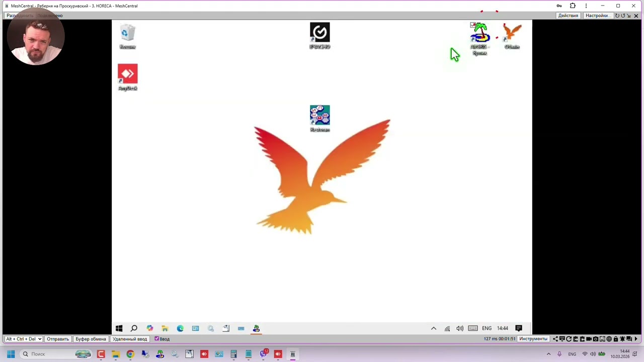Show hidden tray icons on remote taskbar
This screenshot has width=644, height=362.
[x=434, y=328]
